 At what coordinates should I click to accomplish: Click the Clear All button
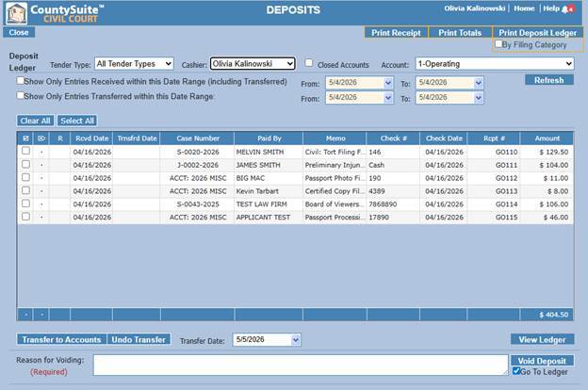pos(35,121)
